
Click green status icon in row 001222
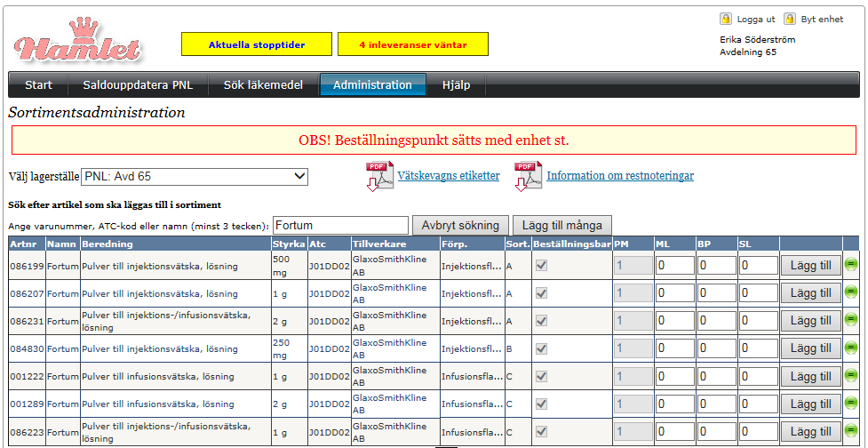pos(851,376)
